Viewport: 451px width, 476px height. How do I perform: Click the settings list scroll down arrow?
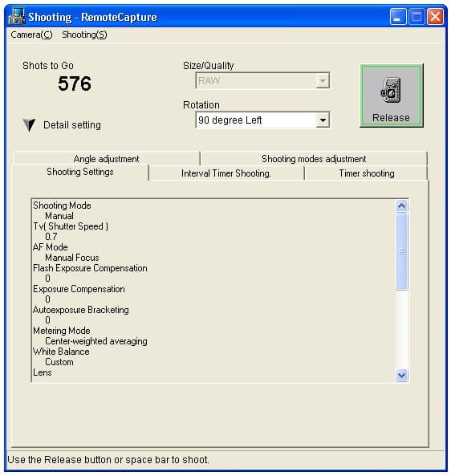pyautogui.click(x=401, y=376)
